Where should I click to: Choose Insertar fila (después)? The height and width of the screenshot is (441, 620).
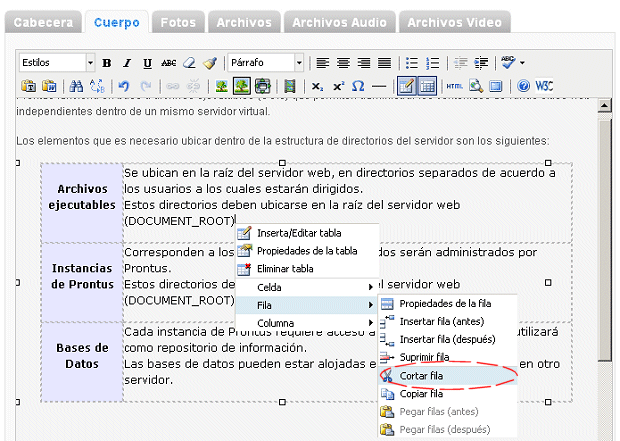(448, 339)
